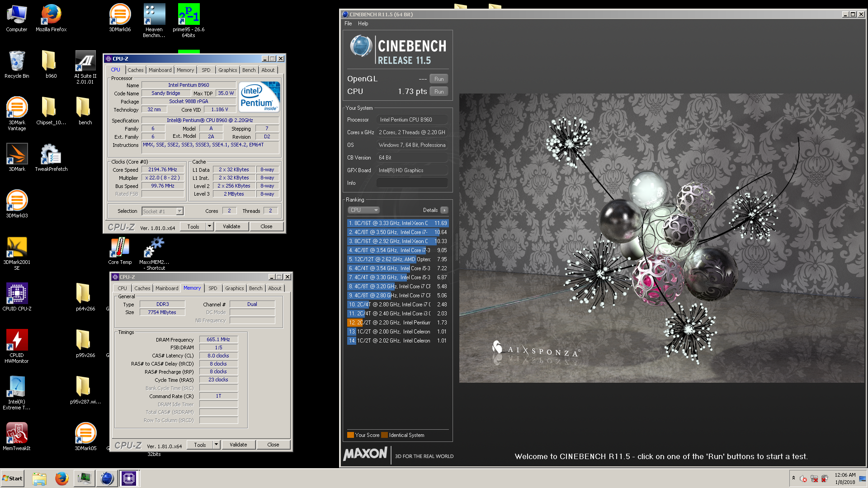This screenshot has width=868, height=488.
Task: Switch to the Cinebench taskbar button
Action: coord(107,478)
